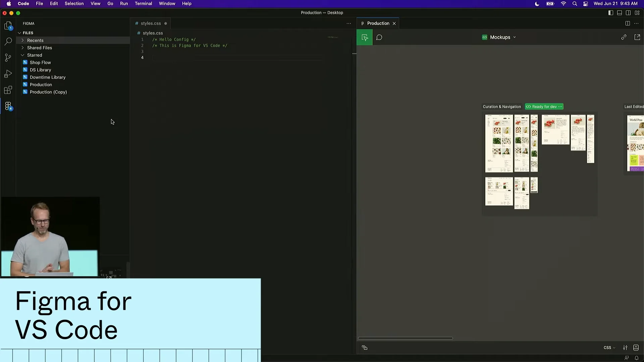Open Figma file in external window
Viewport: 644px width, 362px height.
637,37
